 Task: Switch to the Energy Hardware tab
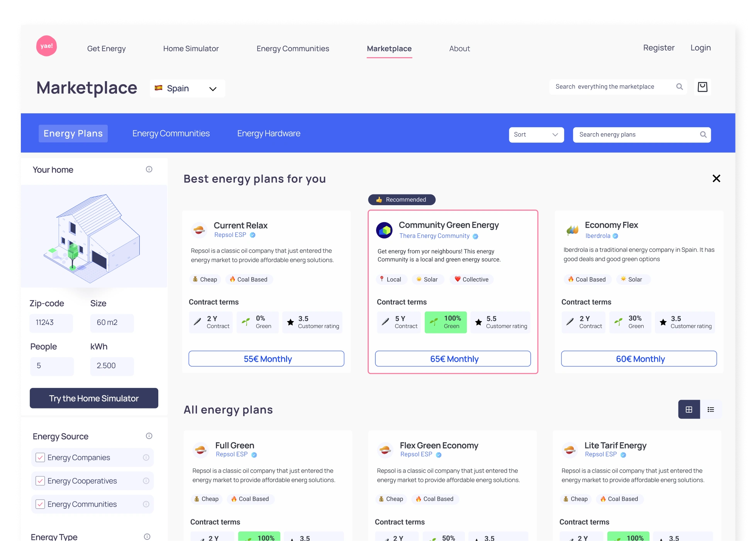[269, 134]
